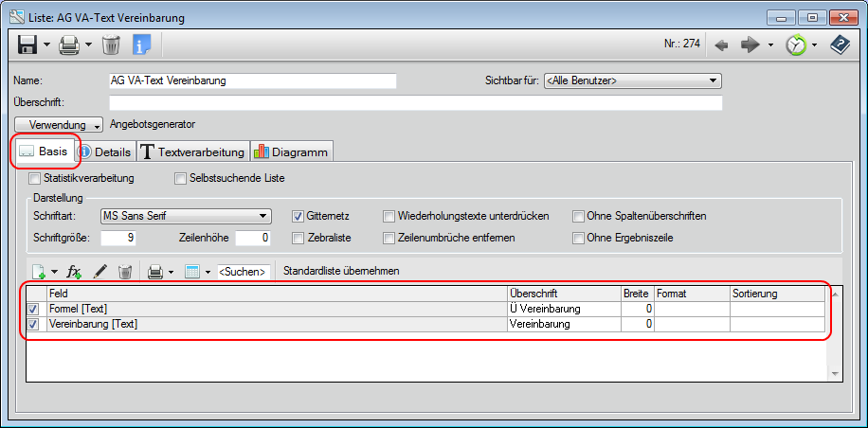This screenshot has width=868, height=428.
Task: Open the Verwendung button menu
Action: [59, 125]
